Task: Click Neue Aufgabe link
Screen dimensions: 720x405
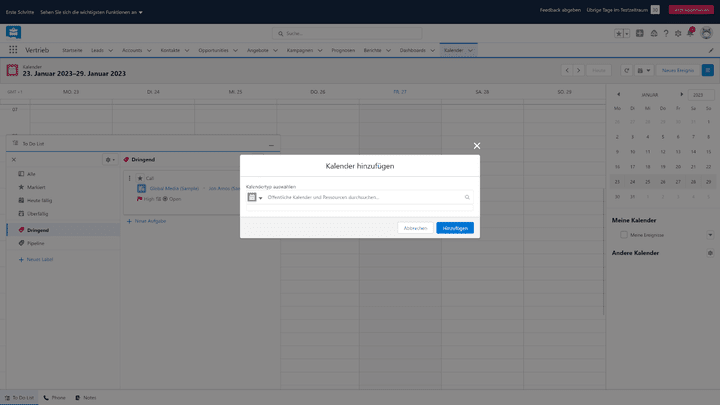Action: click(146, 221)
